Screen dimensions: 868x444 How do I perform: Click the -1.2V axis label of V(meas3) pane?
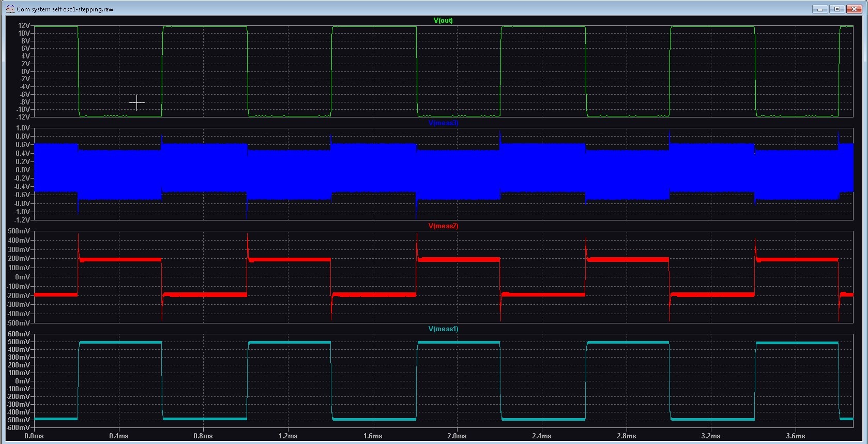[x=22, y=220]
